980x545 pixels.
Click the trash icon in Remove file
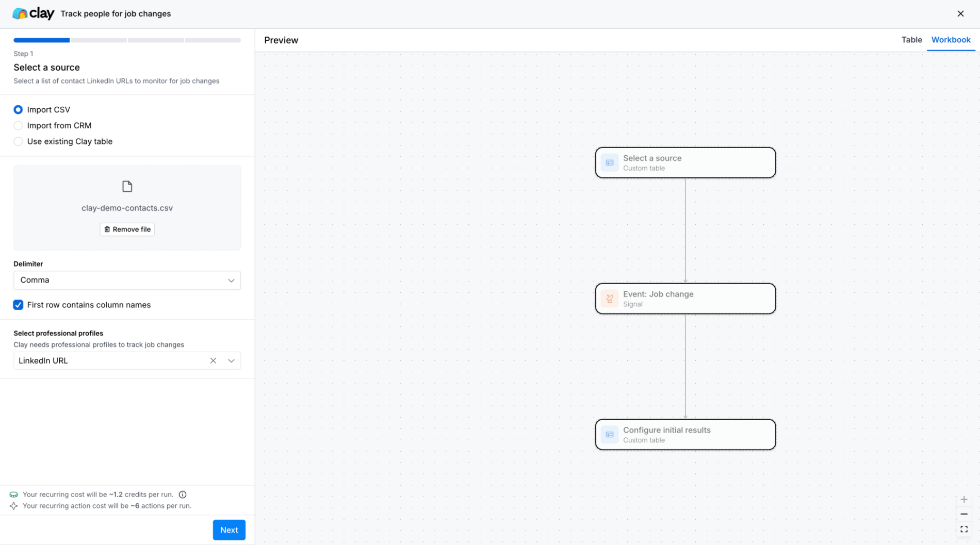coord(107,229)
